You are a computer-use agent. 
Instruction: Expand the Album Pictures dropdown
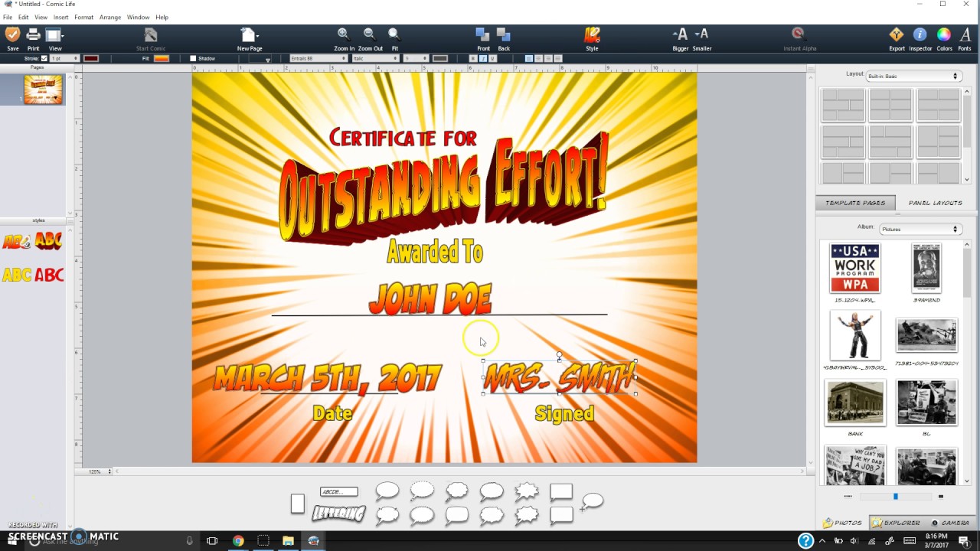pyautogui.click(x=920, y=230)
